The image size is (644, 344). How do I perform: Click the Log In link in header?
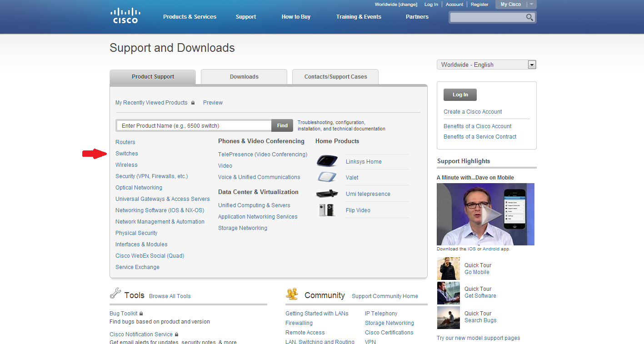click(x=431, y=5)
